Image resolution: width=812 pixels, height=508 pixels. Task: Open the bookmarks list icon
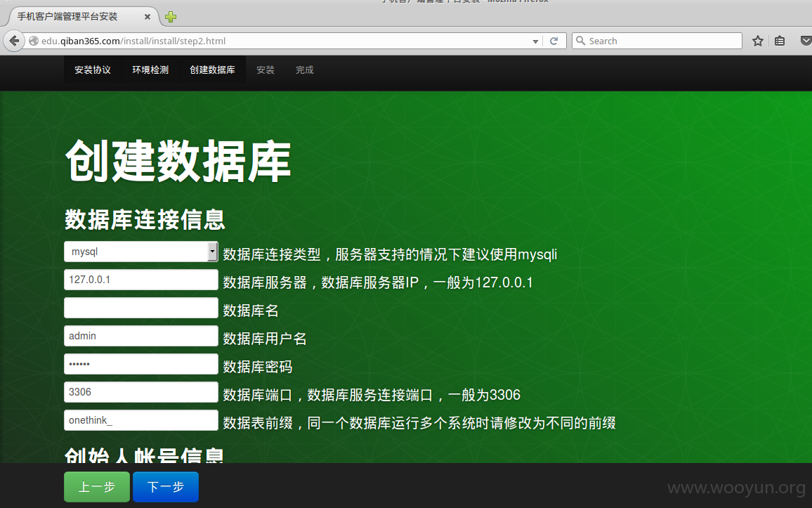pos(780,41)
